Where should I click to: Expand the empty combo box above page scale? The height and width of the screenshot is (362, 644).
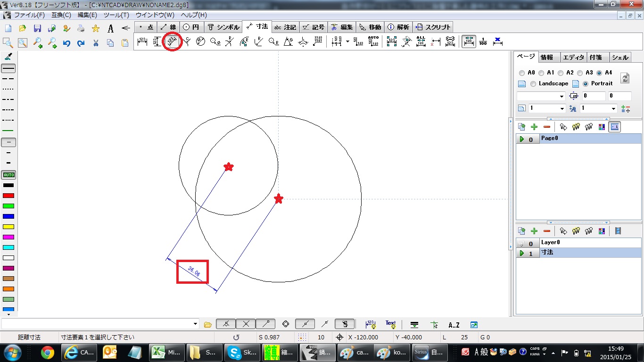[561, 97]
